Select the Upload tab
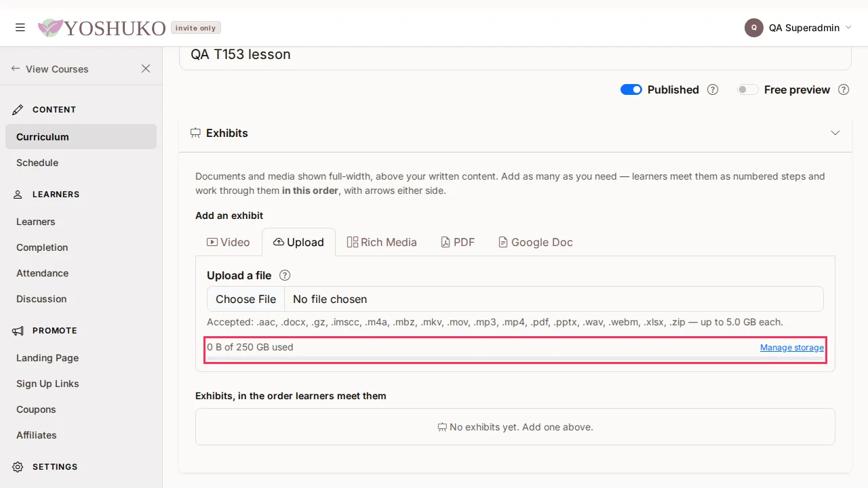 click(x=298, y=242)
